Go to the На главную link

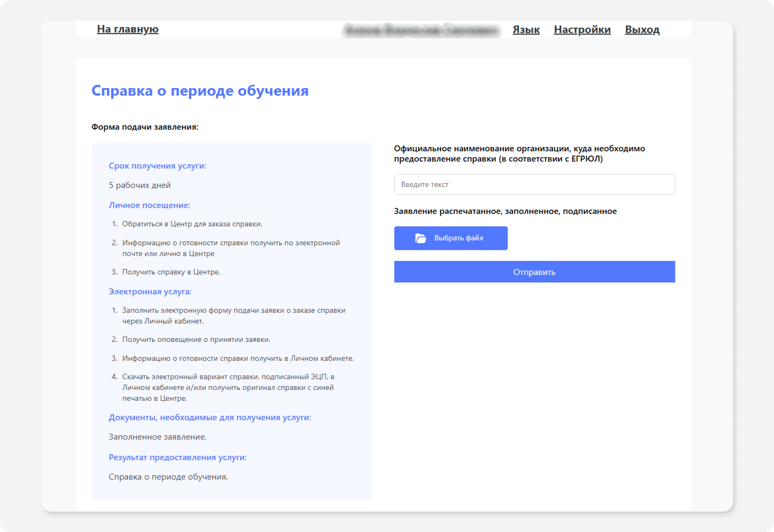(128, 29)
